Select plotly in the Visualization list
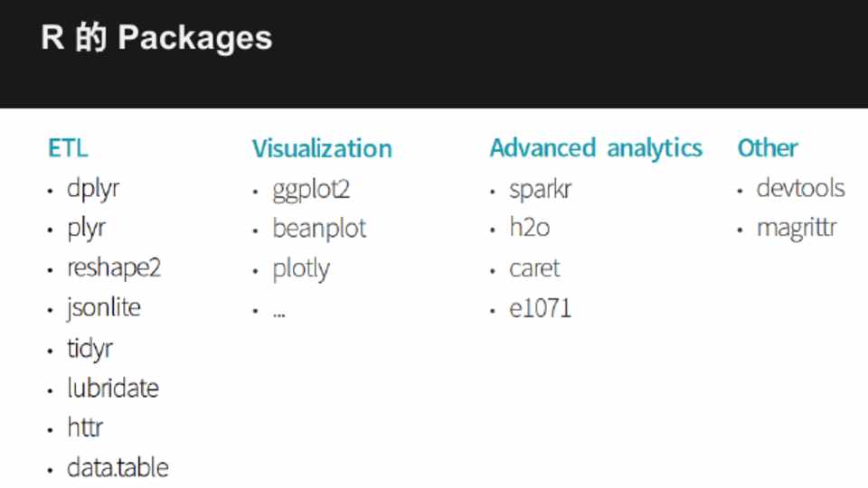The width and height of the screenshot is (868, 488). (301, 269)
